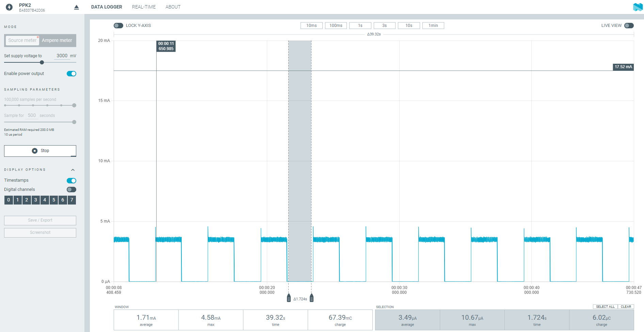Open the Real-Time tab

(x=144, y=7)
